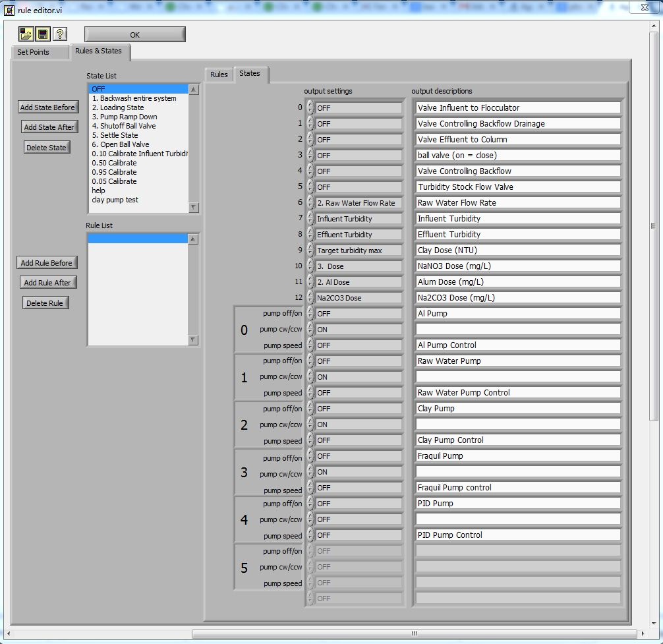Click Add State Before button

(x=47, y=107)
